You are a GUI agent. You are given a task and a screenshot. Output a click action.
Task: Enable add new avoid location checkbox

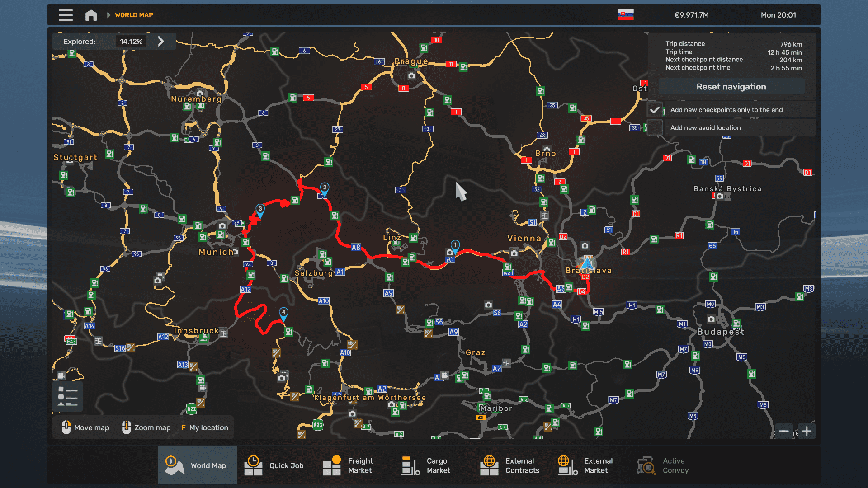click(x=655, y=128)
